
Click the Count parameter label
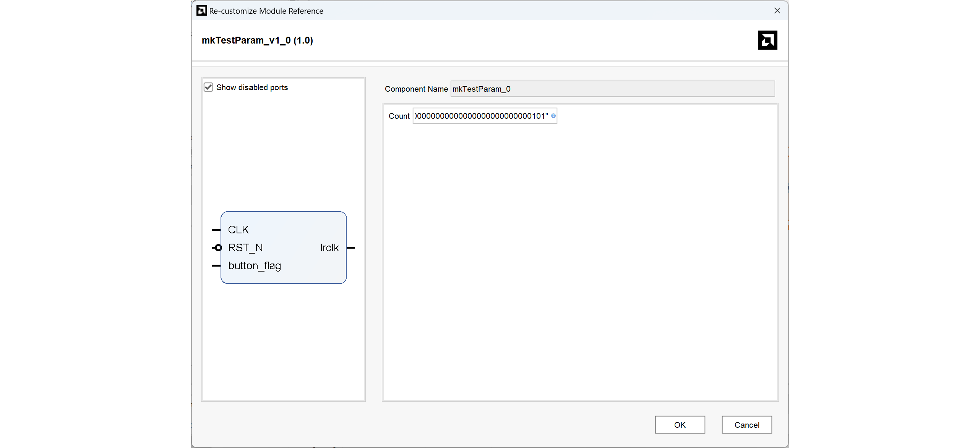(x=399, y=116)
